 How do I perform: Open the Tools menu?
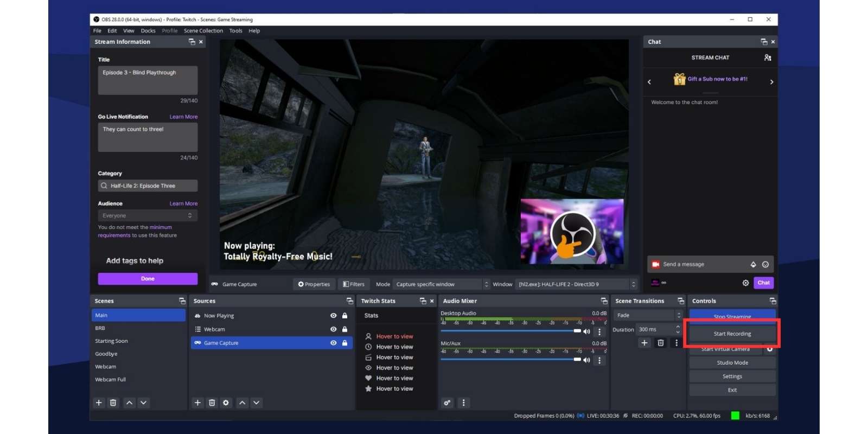click(235, 31)
